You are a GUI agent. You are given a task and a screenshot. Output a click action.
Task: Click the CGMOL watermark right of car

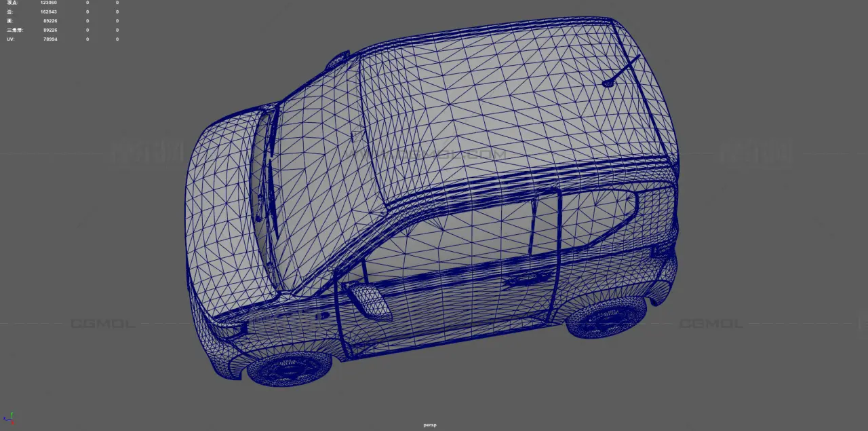click(711, 324)
